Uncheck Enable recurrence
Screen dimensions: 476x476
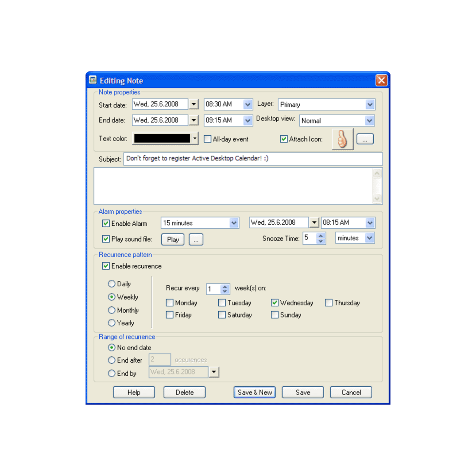[x=106, y=266]
